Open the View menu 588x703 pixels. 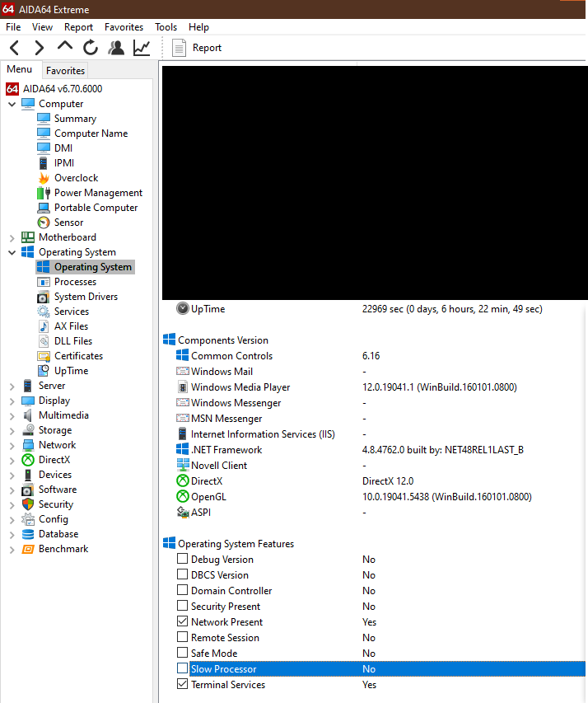coord(42,27)
